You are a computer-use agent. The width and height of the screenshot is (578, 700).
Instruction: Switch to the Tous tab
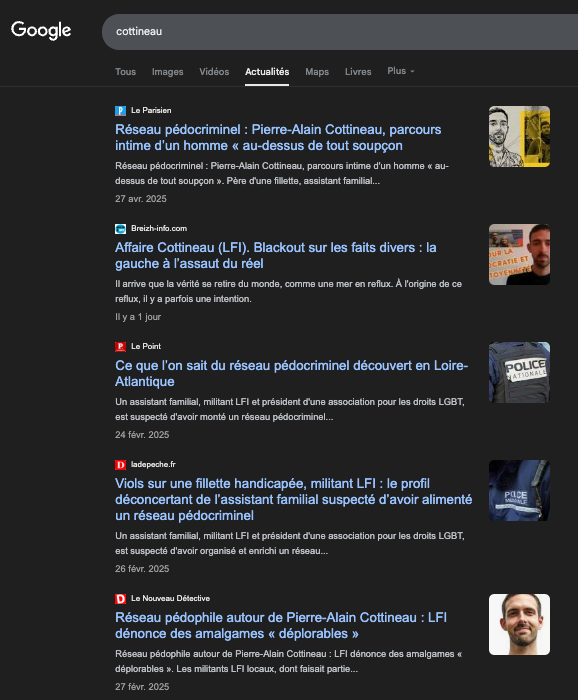pos(125,72)
